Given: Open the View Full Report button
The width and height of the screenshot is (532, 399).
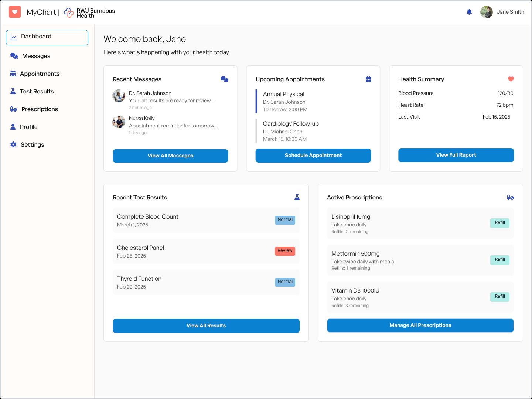Looking at the screenshot, I should (x=456, y=155).
